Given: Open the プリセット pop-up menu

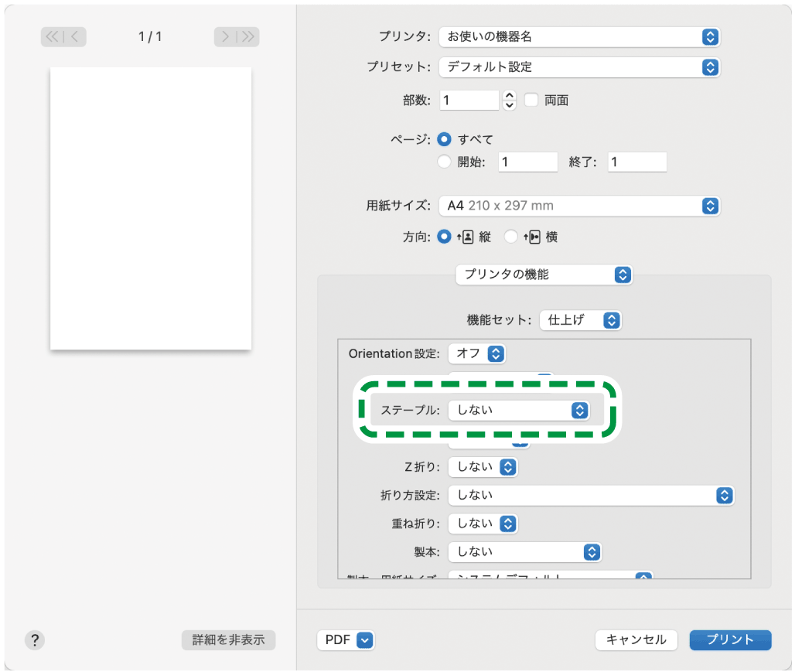Looking at the screenshot, I should tap(579, 67).
